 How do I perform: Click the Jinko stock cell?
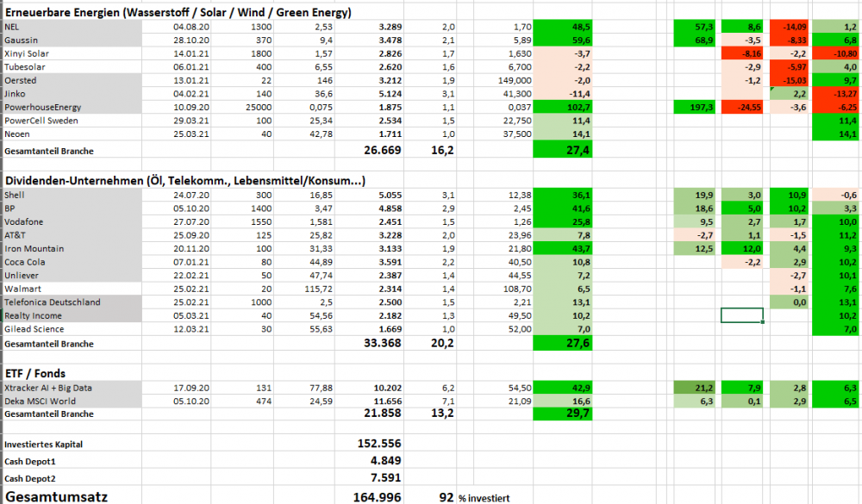click(72, 94)
